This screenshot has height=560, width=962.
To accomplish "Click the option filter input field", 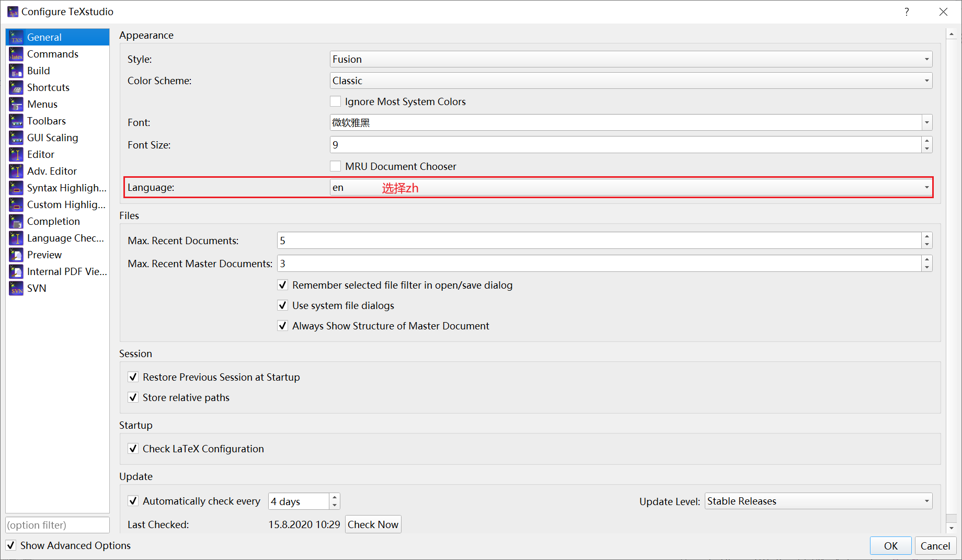I will (x=58, y=525).
